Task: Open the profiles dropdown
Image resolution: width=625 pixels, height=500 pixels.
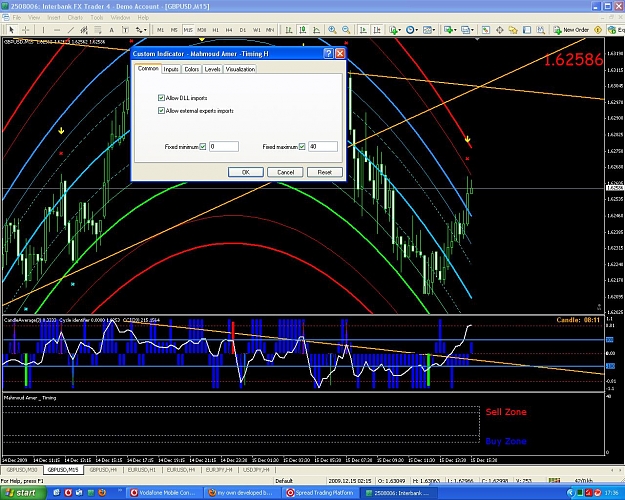Action: [x=467, y=30]
